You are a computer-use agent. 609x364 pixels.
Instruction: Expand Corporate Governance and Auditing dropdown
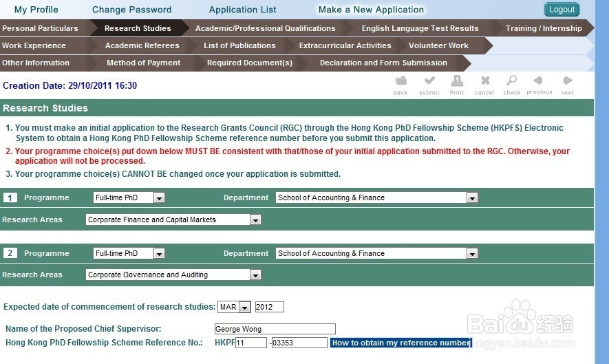[x=173, y=275]
